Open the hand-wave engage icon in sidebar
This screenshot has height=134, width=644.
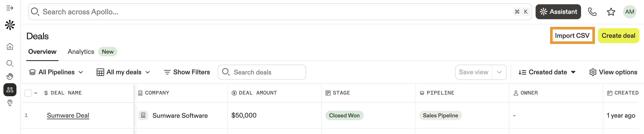pyautogui.click(x=10, y=76)
